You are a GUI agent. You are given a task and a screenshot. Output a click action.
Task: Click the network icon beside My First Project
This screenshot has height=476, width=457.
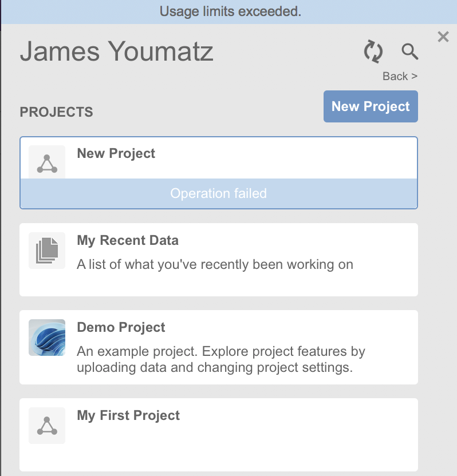(47, 426)
